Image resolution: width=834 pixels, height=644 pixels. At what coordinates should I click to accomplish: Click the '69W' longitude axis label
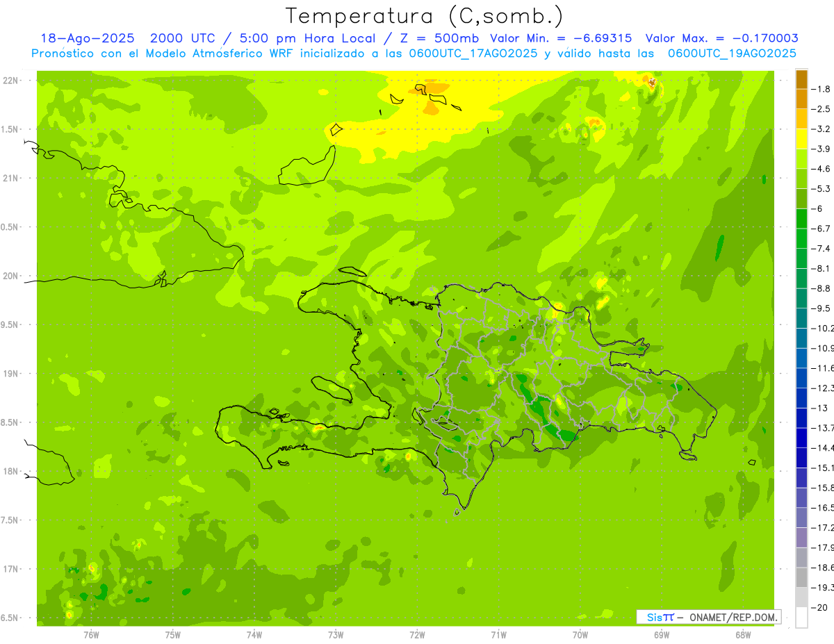pos(662,635)
